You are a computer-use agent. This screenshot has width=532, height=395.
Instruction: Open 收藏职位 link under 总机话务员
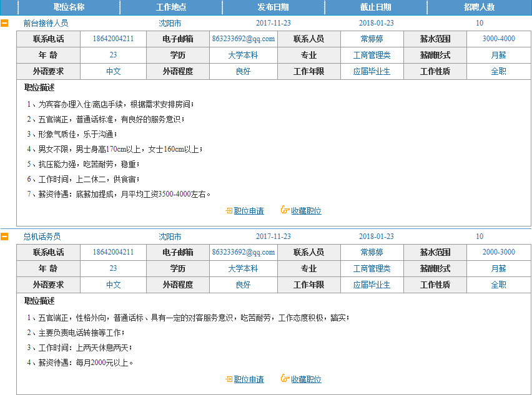(306, 379)
